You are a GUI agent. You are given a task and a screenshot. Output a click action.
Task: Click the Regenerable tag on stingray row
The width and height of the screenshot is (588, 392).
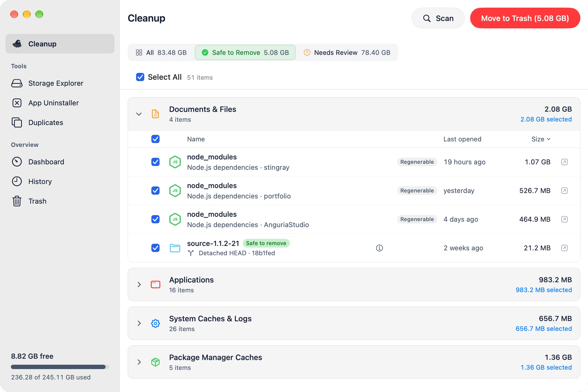(x=417, y=162)
